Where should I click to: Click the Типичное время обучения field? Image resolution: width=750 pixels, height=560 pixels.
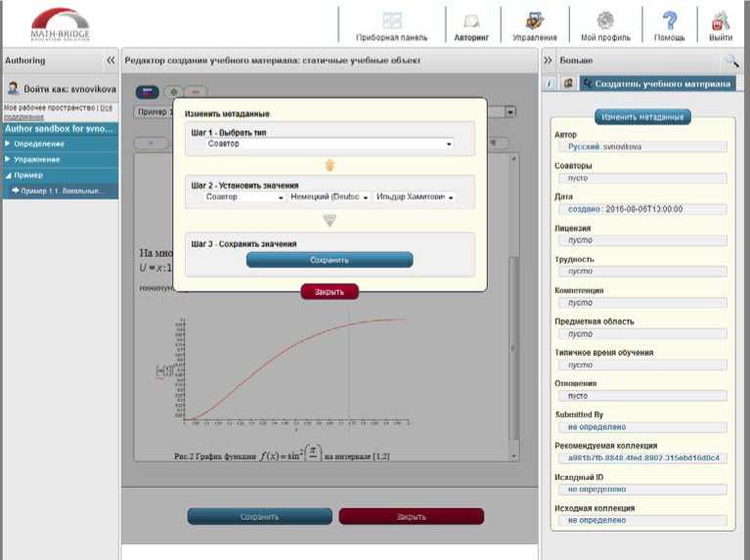[x=642, y=365]
